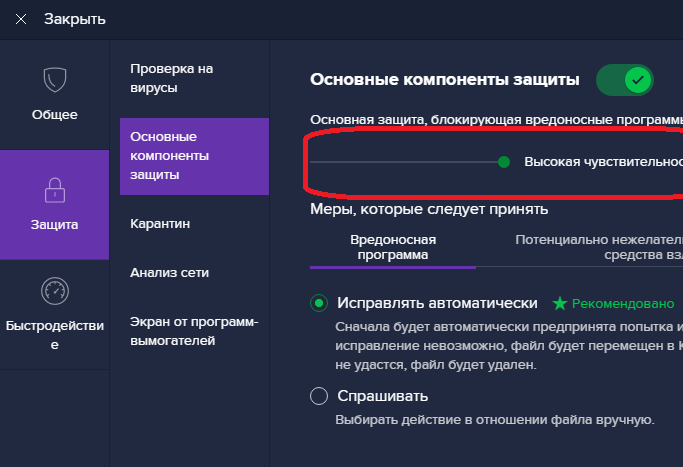Viewport: 683px width, 467px height.
Task: Select the Спрашивать radio button
Action: [x=319, y=396]
